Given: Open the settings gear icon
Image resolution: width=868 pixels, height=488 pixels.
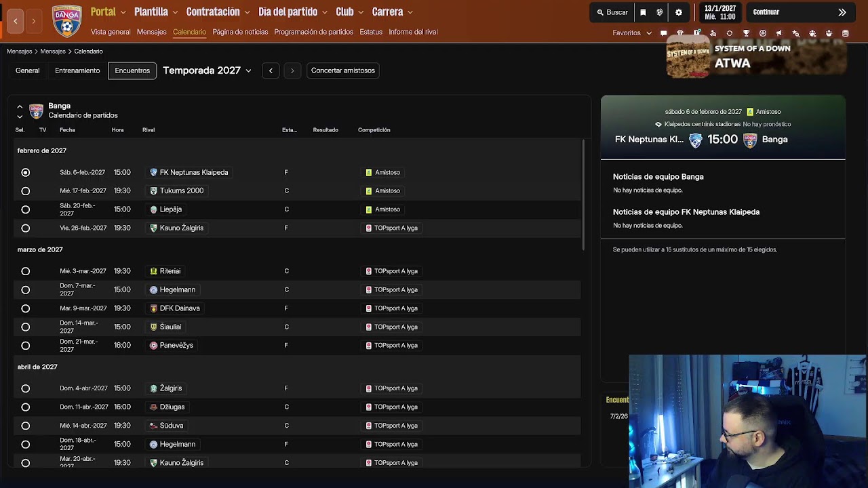Looking at the screenshot, I should [679, 12].
